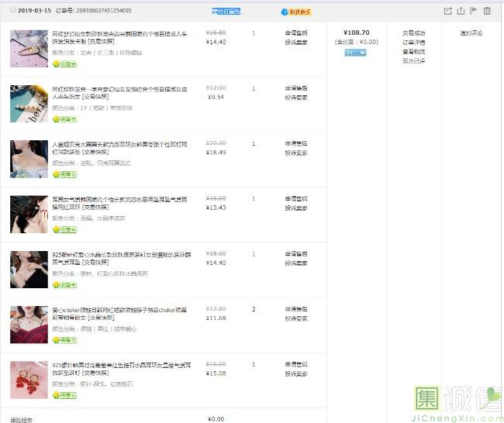
Task: Open the red earrings product thumbnail
Action: coord(29,380)
